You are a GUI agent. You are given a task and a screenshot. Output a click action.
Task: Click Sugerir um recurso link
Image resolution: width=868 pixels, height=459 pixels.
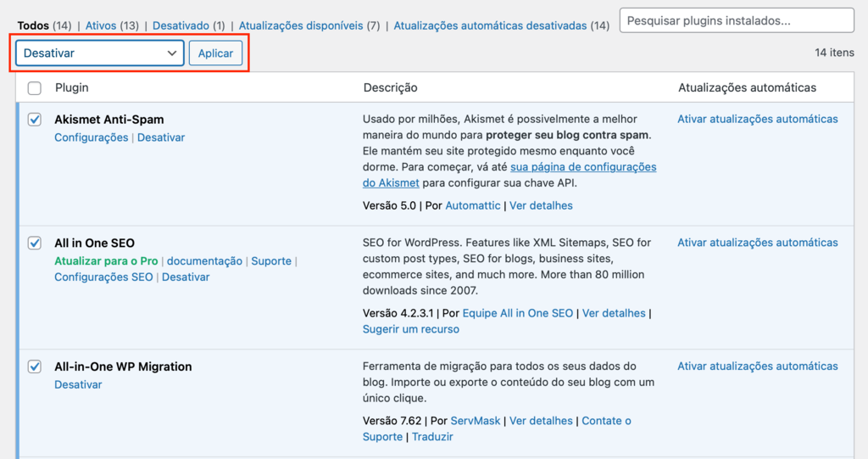coord(411,329)
